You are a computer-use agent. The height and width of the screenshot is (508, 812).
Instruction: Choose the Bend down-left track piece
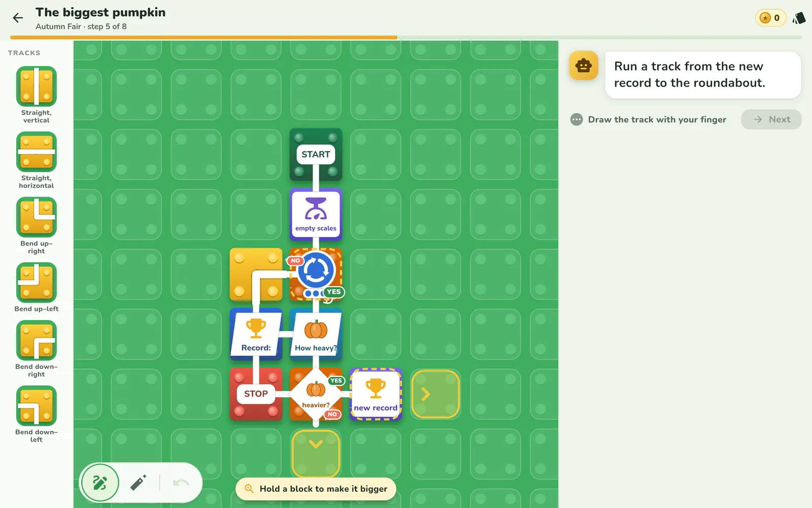tap(37, 405)
